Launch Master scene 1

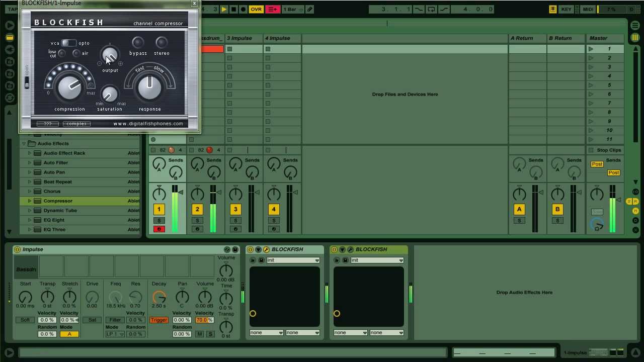pyautogui.click(x=591, y=49)
